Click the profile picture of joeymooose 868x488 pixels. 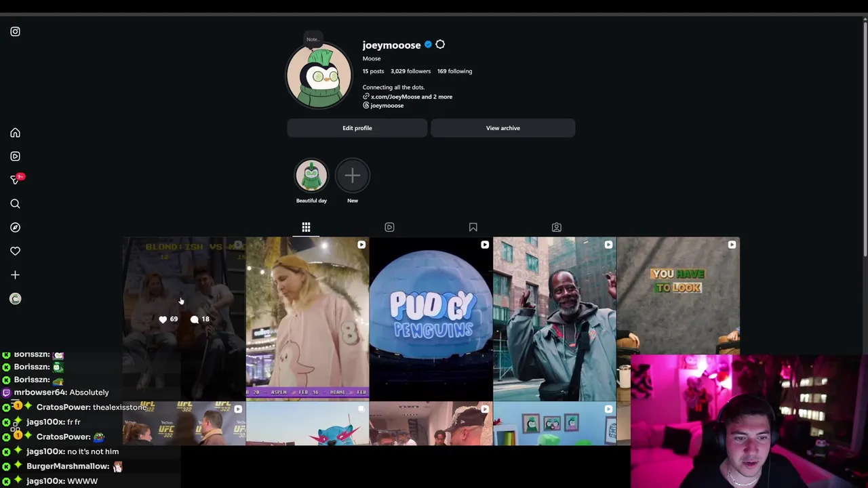click(x=319, y=76)
